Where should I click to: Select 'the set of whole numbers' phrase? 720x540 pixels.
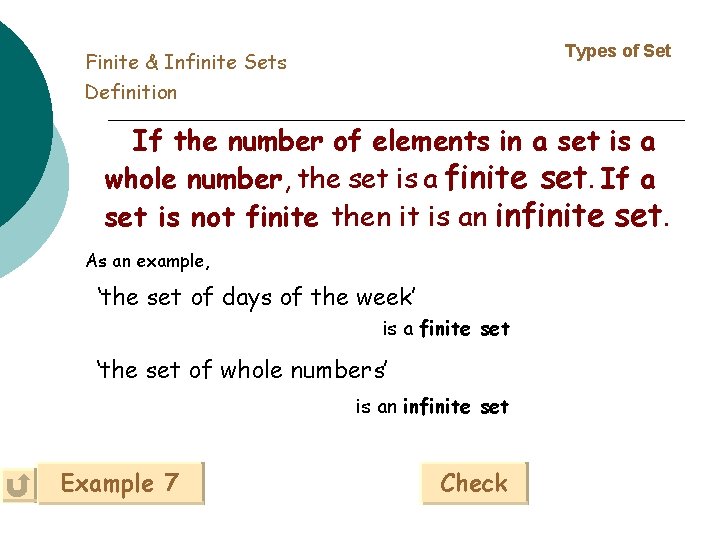[241, 370]
